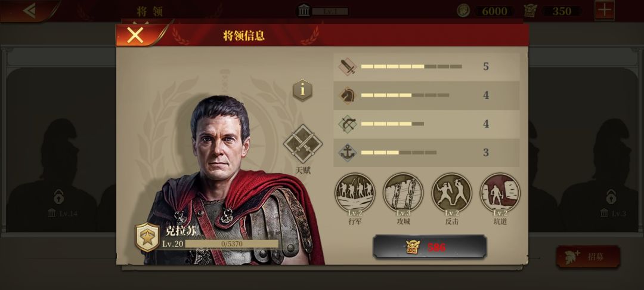Tap the 586 medal purchase button
This screenshot has width=644, height=290.
coord(429,247)
